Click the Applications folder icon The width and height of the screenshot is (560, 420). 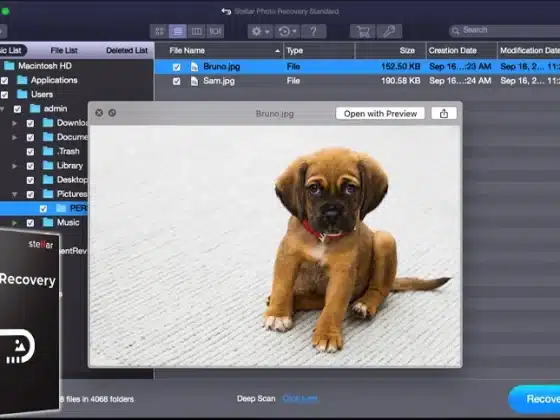[x=22, y=80]
